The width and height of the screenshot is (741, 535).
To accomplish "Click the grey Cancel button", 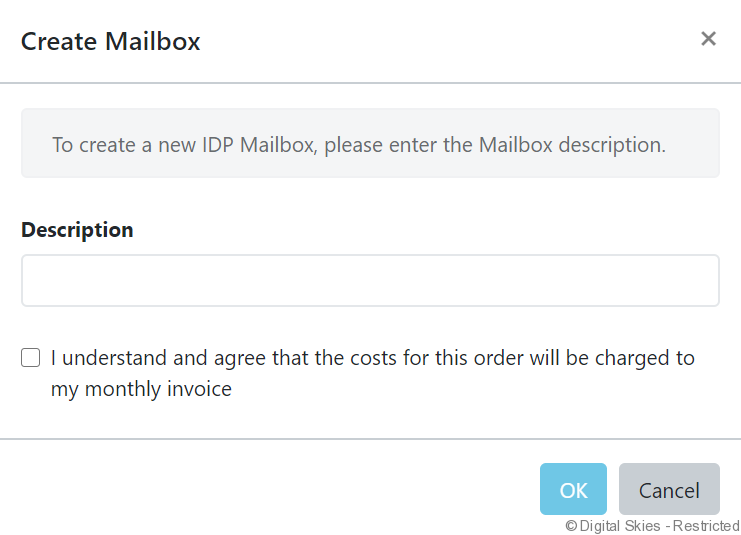I will click(669, 490).
